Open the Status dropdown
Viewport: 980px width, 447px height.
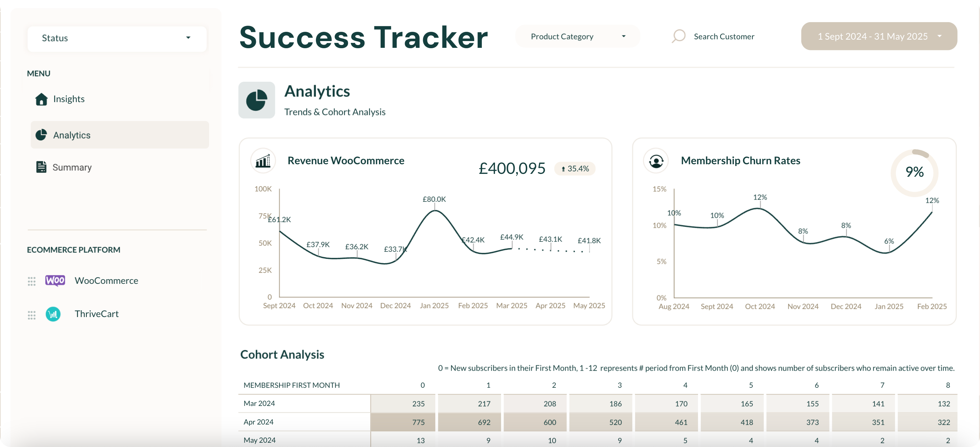click(x=117, y=38)
